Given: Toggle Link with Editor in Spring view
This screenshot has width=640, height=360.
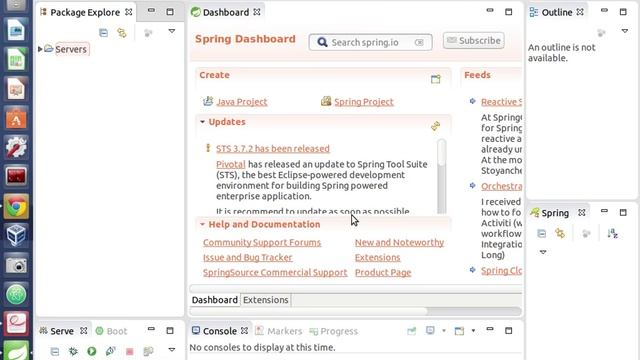Looking at the screenshot, I should click(x=560, y=233).
